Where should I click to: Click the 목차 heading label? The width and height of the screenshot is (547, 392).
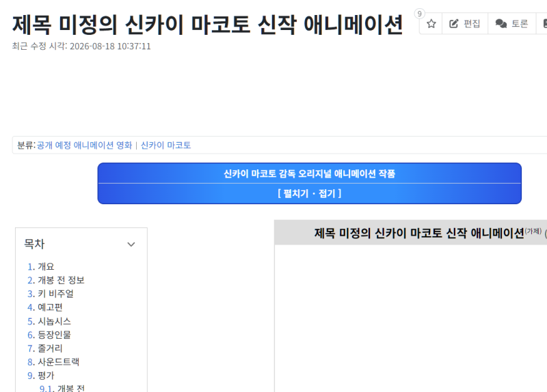tap(34, 244)
